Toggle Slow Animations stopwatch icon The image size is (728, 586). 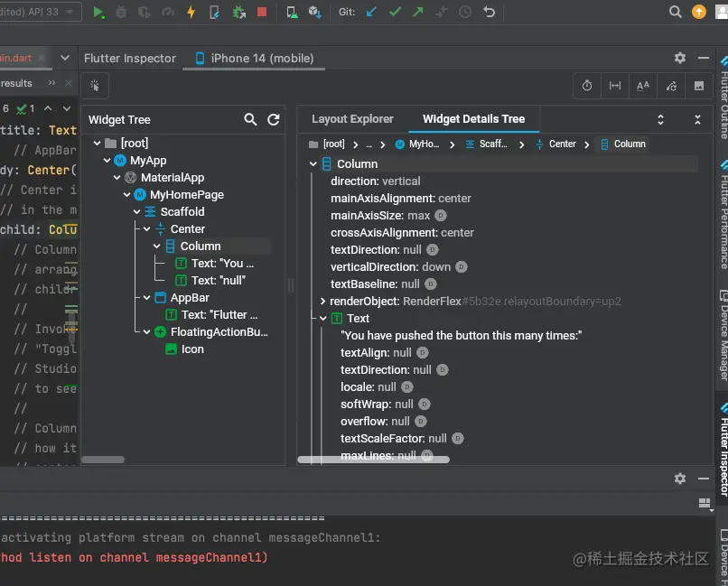tap(587, 86)
